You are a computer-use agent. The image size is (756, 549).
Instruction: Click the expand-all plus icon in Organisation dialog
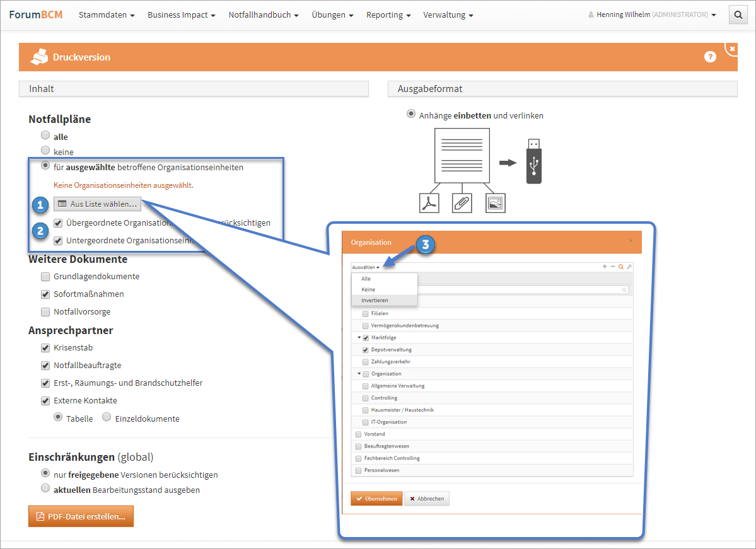(x=605, y=267)
